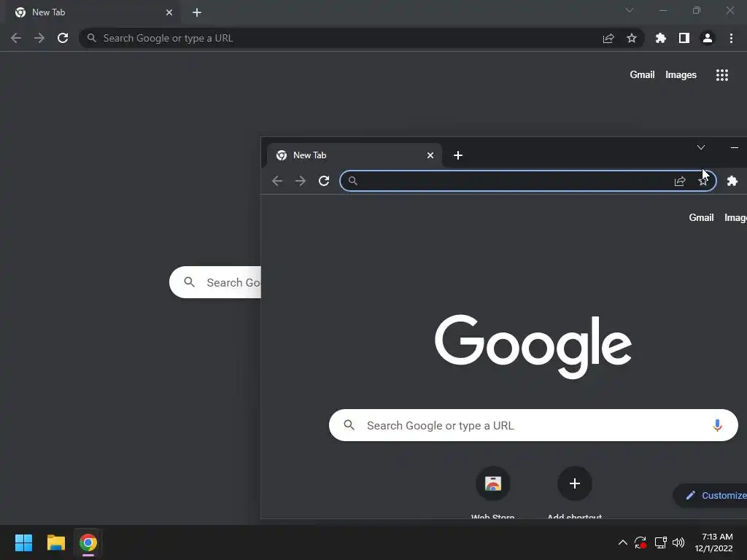This screenshot has height=560, width=747.
Task: Open Google apps grid in back window
Action: pyautogui.click(x=722, y=75)
